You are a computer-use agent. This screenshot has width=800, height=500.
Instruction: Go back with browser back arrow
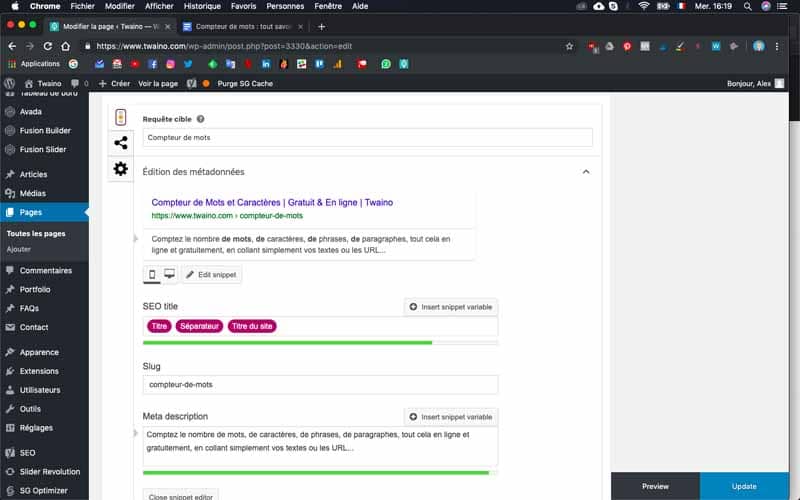[12, 46]
